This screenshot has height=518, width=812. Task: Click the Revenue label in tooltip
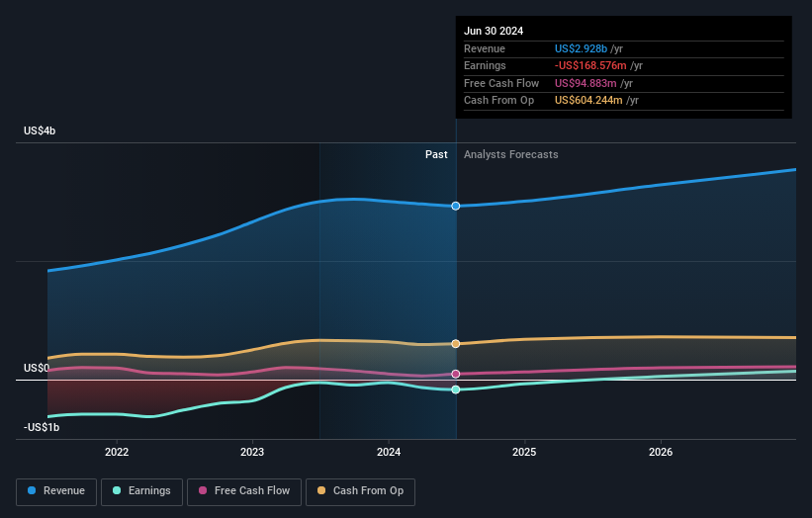(x=485, y=48)
